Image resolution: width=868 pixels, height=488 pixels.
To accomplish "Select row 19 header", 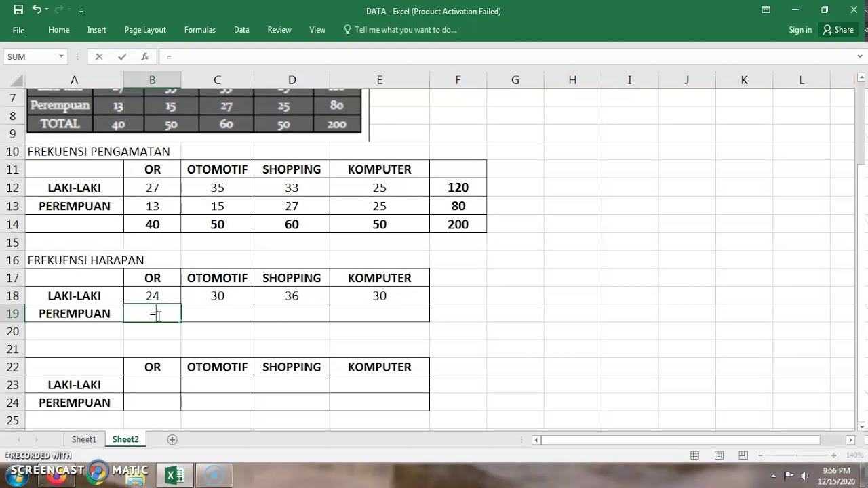I will coord(12,313).
